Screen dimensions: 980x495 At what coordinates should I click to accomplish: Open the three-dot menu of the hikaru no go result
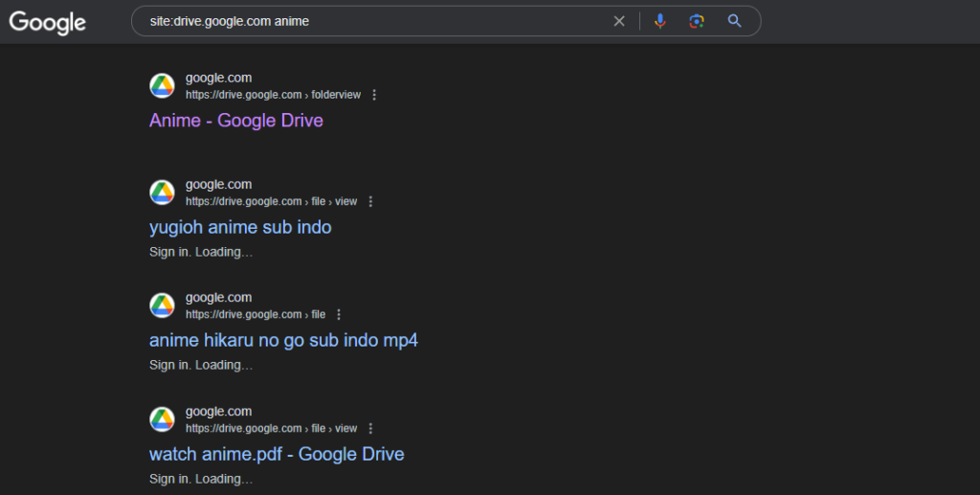coord(339,315)
